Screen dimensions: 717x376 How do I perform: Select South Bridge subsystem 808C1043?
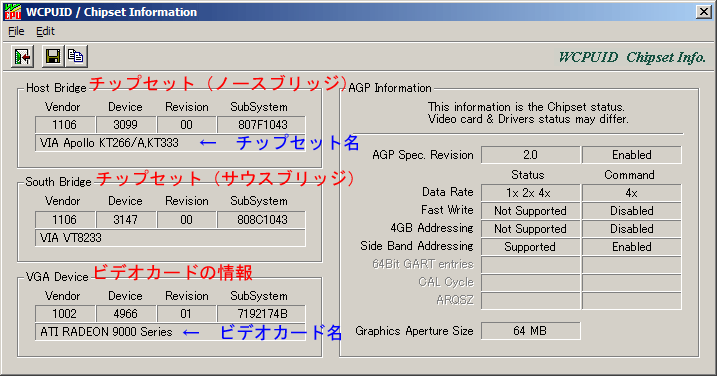coord(262,220)
